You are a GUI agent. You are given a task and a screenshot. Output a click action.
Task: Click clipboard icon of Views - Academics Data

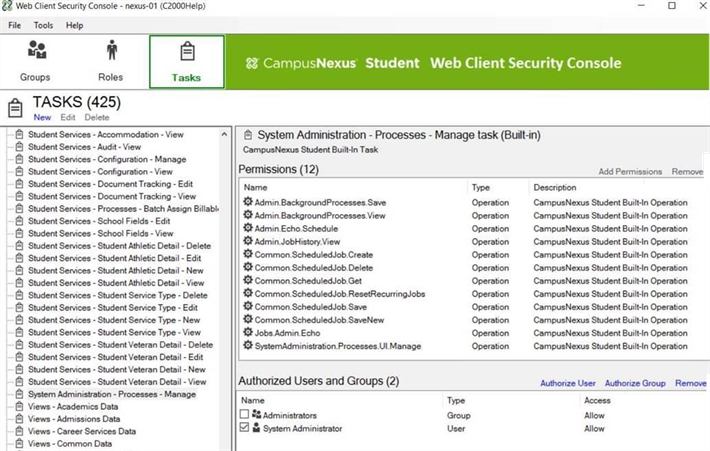click(x=19, y=407)
